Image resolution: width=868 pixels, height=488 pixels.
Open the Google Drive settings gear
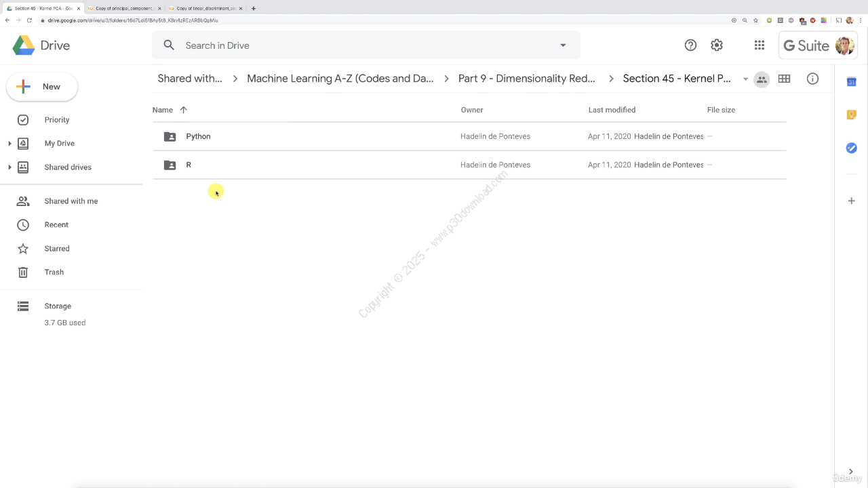point(717,45)
